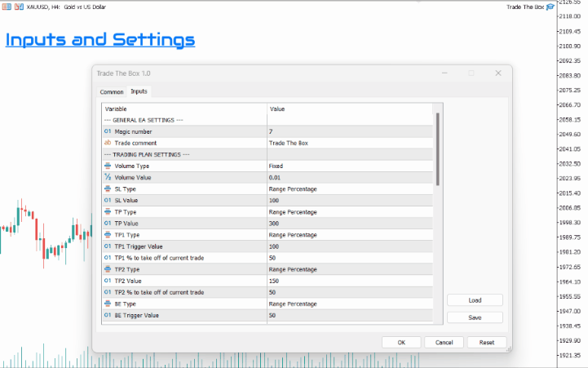Click the TP2 Type enum icon
Screen dimensions: 588x368
tap(108, 269)
